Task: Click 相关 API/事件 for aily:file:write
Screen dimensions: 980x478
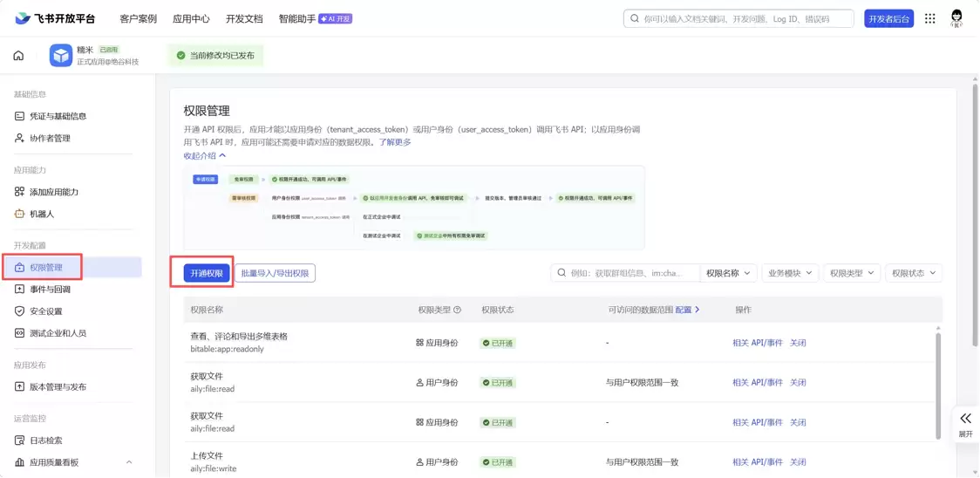Action: [758, 462]
